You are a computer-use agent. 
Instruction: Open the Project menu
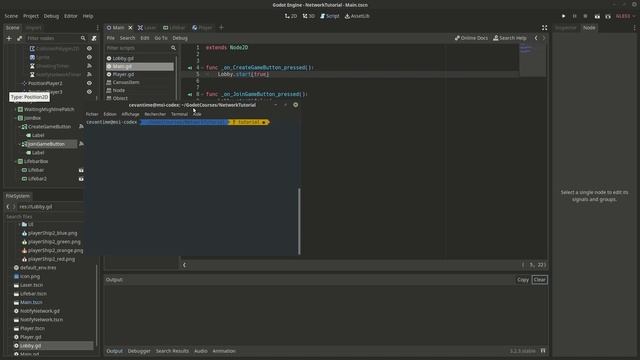(31, 16)
